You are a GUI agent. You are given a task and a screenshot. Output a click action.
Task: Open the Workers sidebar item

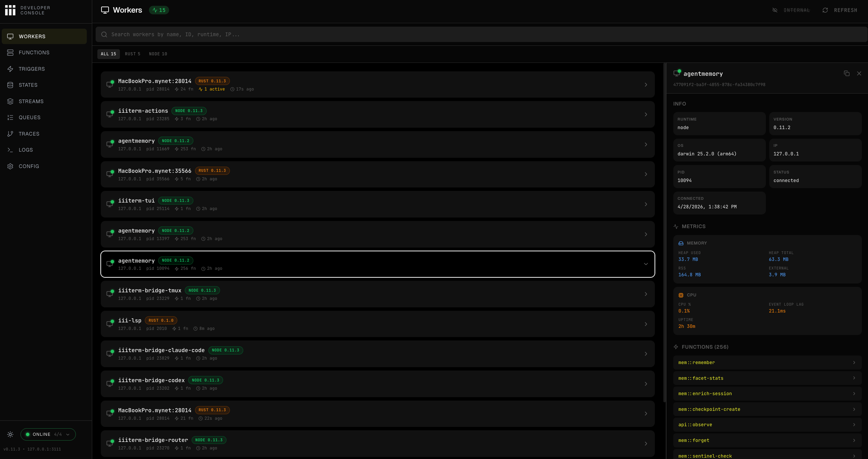click(x=44, y=37)
